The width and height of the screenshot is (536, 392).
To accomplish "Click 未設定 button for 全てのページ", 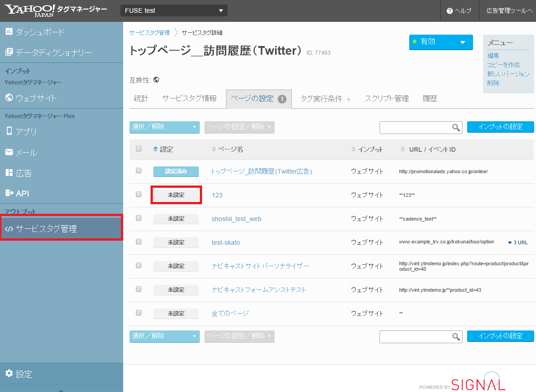I will click(x=176, y=314).
